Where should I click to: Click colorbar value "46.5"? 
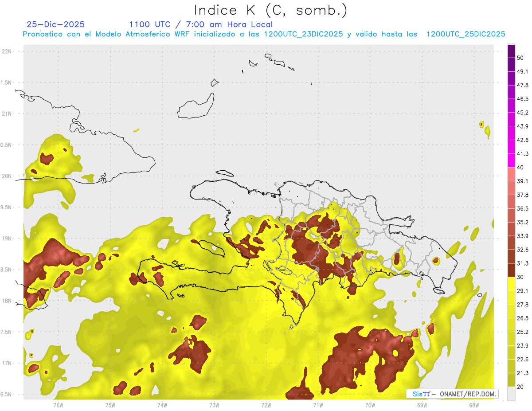tap(522, 99)
